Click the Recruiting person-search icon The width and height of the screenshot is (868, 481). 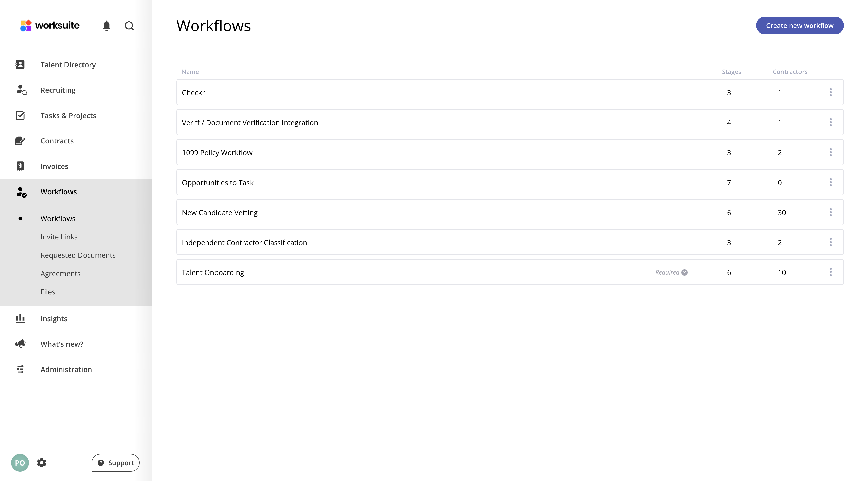pos(21,90)
